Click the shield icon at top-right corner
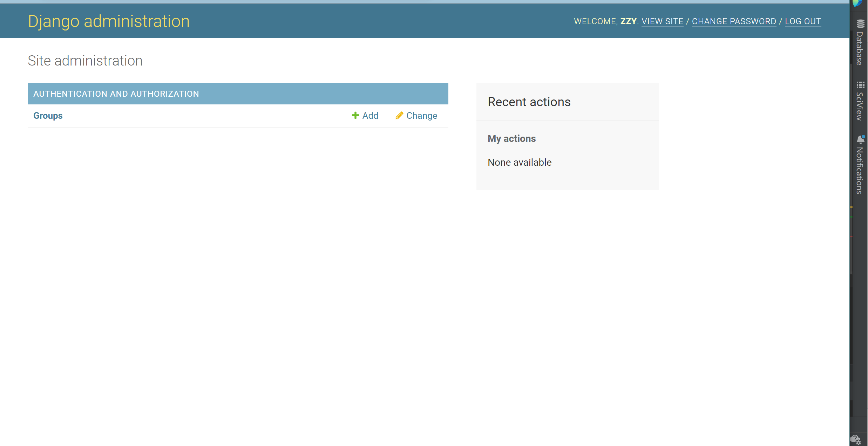Image resolution: width=868 pixels, height=446 pixels. coord(857,3)
